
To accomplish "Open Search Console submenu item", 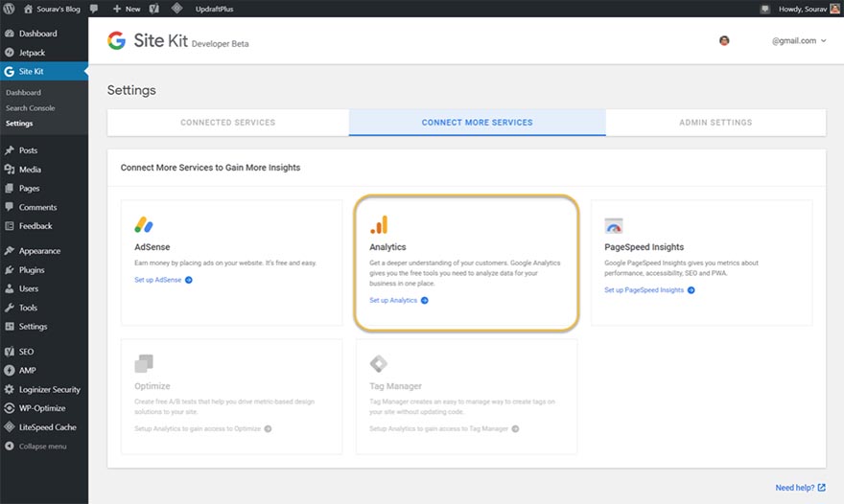I will pyautogui.click(x=30, y=108).
